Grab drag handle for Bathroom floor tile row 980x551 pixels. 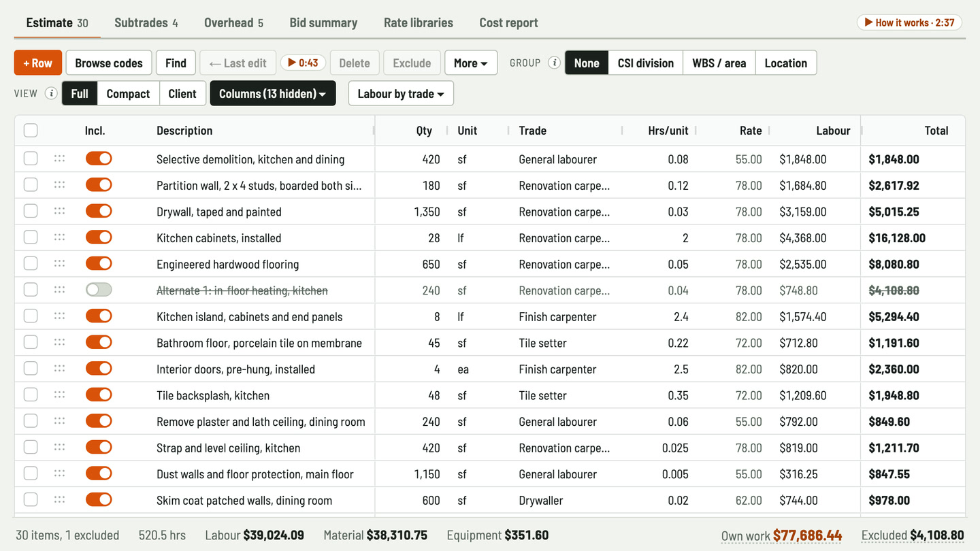(59, 342)
